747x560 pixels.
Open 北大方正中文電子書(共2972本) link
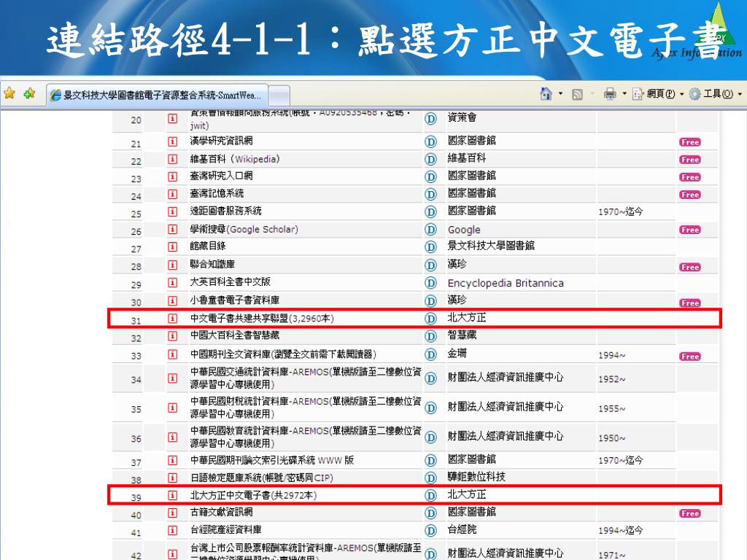[x=253, y=495]
